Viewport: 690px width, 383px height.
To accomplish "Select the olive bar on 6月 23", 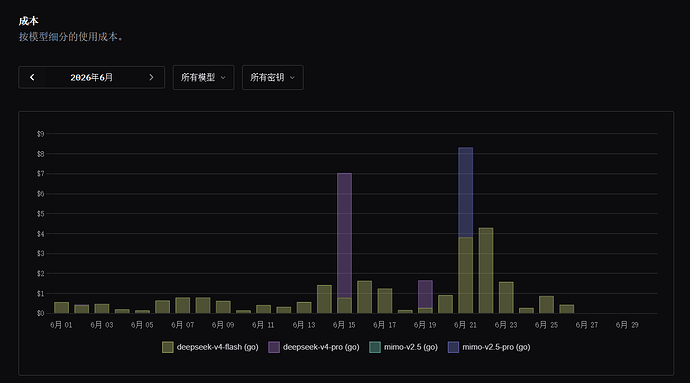I will pos(506,298).
